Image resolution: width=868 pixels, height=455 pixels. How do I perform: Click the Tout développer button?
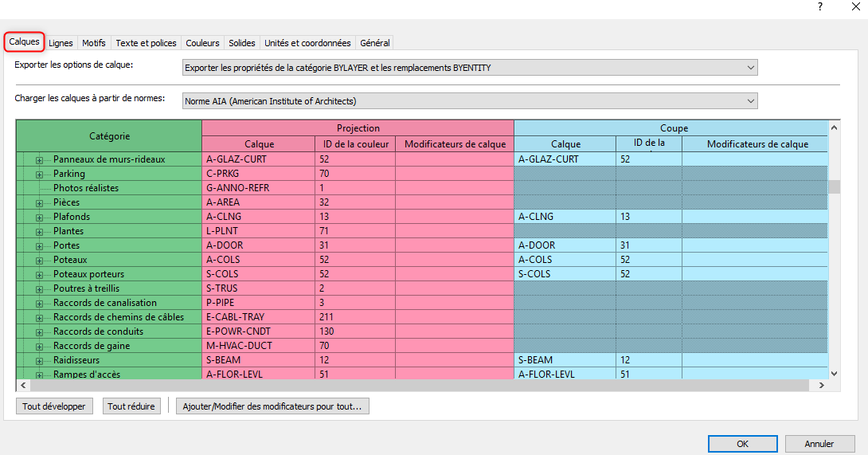[54, 406]
